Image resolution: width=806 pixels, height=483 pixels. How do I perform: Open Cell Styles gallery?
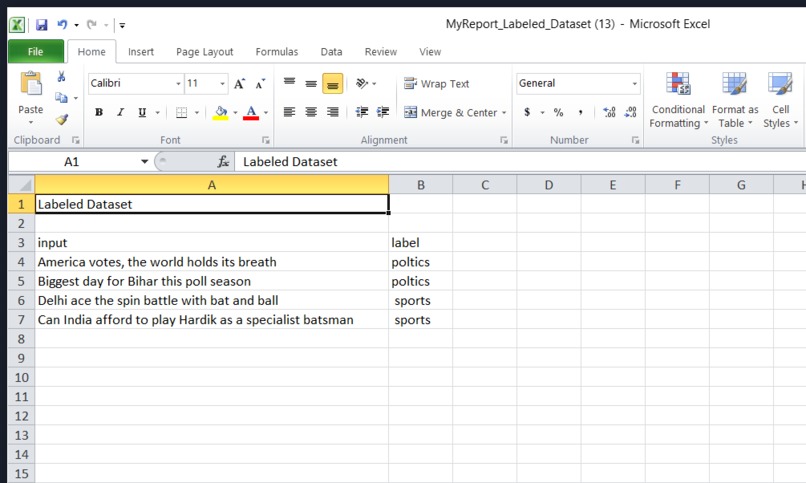point(780,100)
